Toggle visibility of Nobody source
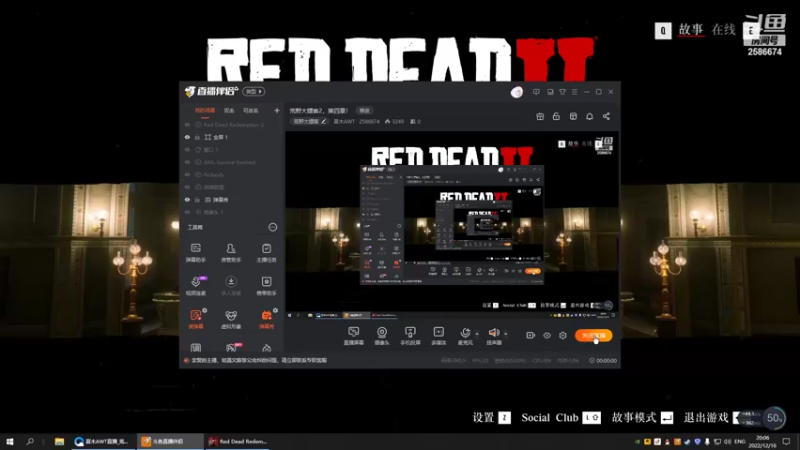 coord(187,174)
